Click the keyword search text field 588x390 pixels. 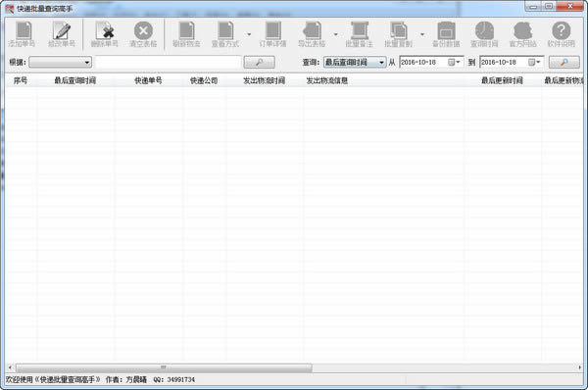pos(168,63)
